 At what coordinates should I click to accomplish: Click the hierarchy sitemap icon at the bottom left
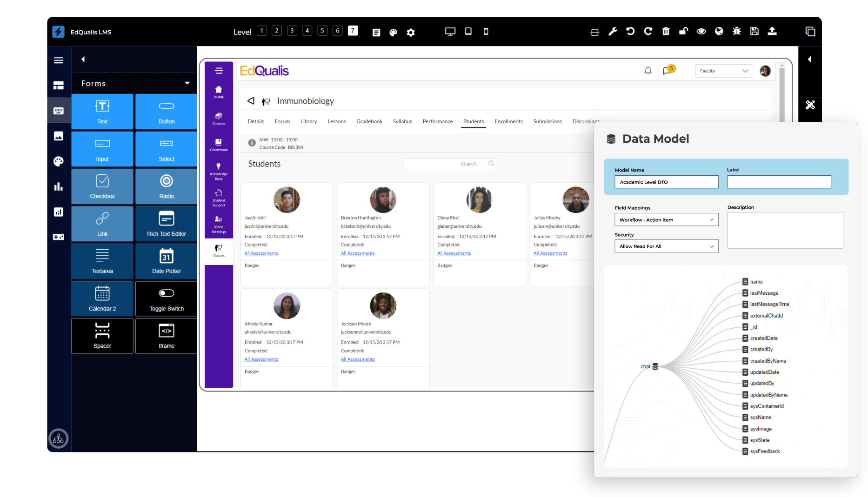59,438
